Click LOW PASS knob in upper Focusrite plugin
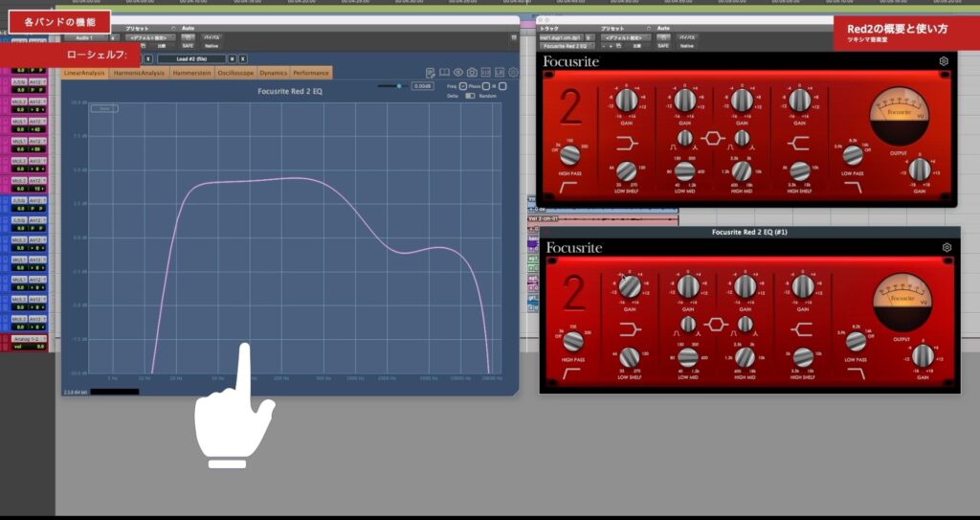 pyautogui.click(x=853, y=155)
